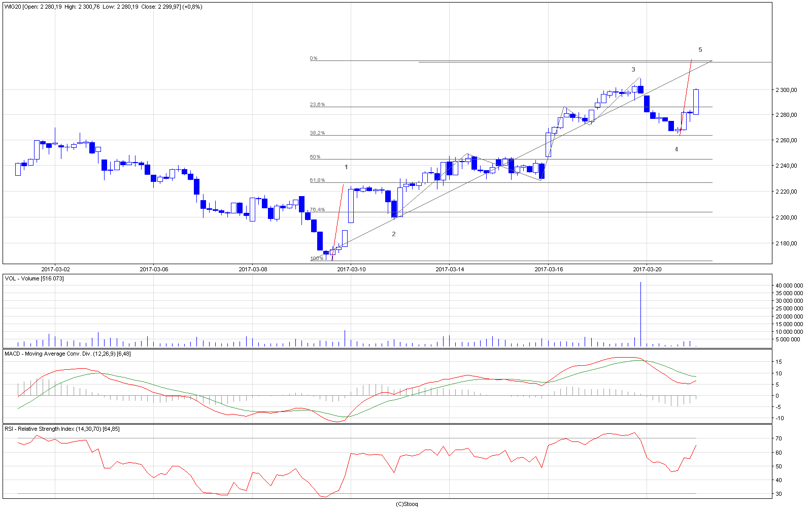Click the wave 2 label
812x508 pixels.
point(394,234)
